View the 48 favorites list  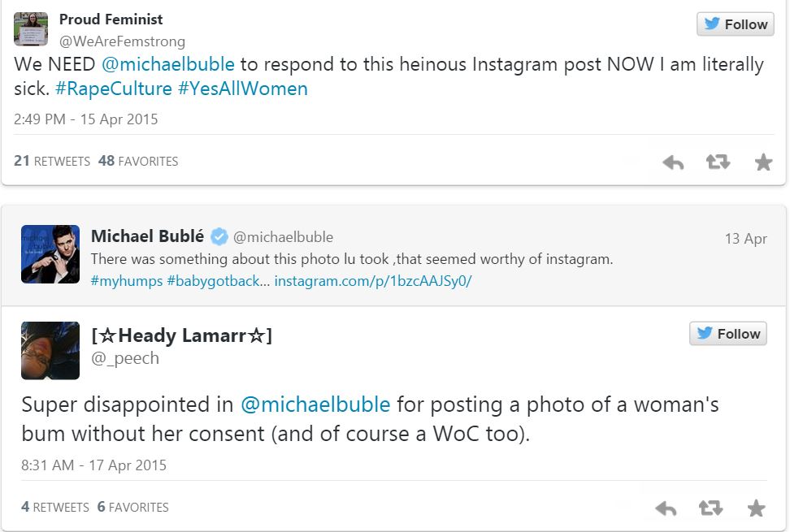138,161
